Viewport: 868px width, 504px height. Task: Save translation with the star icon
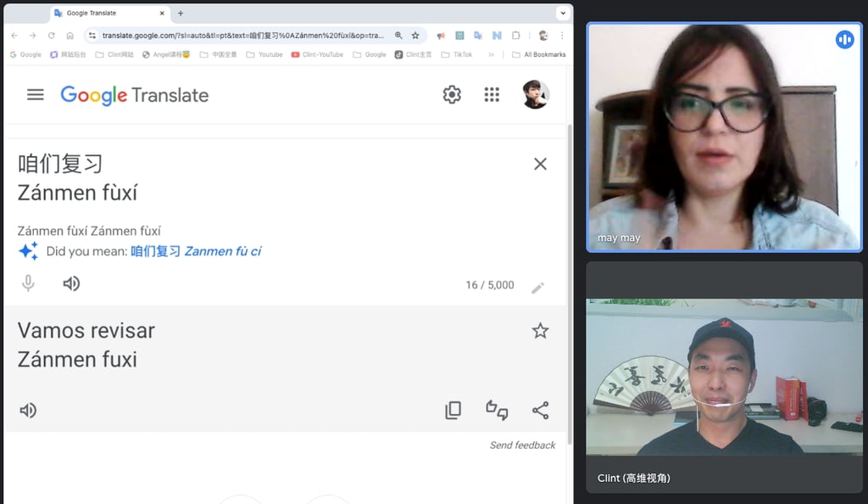(x=540, y=331)
